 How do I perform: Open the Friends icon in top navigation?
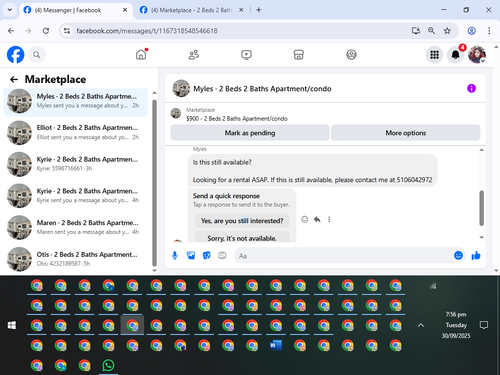click(194, 55)
